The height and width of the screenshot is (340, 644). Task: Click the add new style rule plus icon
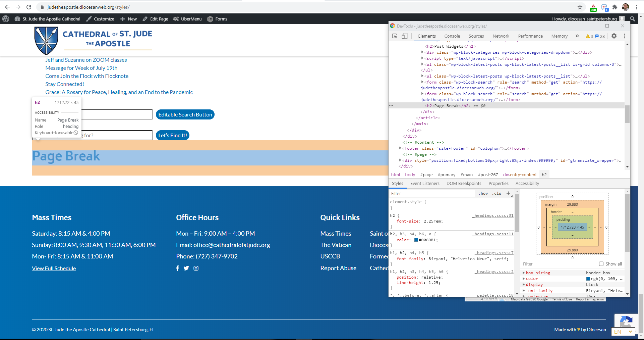508,193
